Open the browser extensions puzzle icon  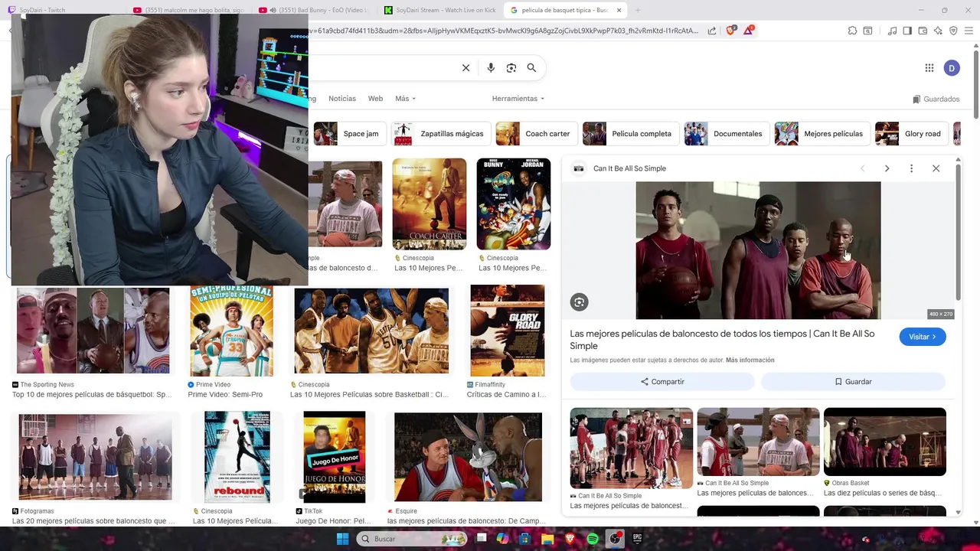point(852,31)
